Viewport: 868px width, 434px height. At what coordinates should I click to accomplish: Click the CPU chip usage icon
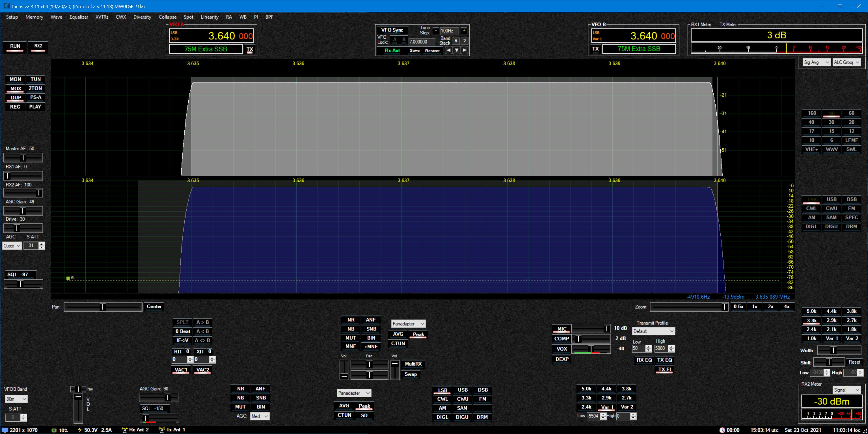click(x=54, y=430)
